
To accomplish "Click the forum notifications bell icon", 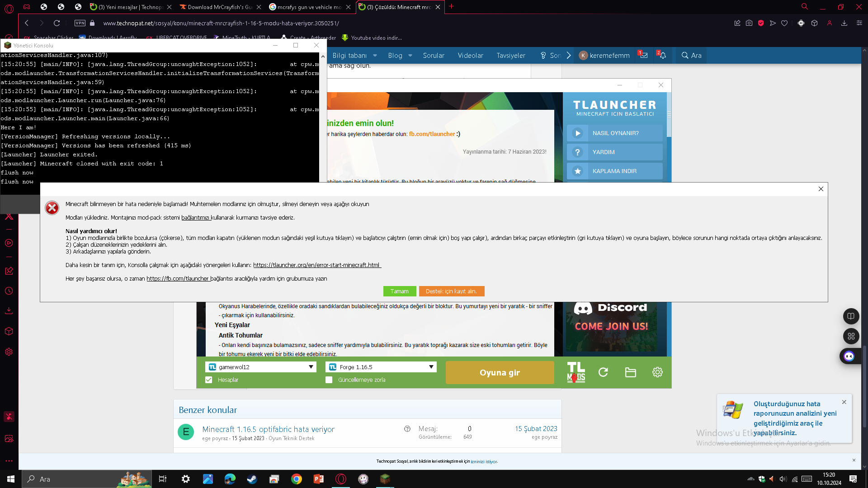I will (x=662, y=56).
